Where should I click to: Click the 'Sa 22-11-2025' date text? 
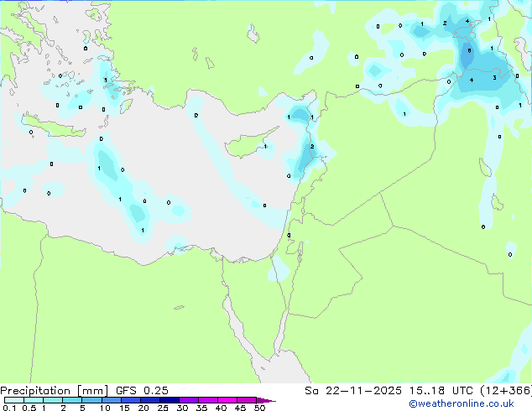pyautogui.click(x=353, y=391)
